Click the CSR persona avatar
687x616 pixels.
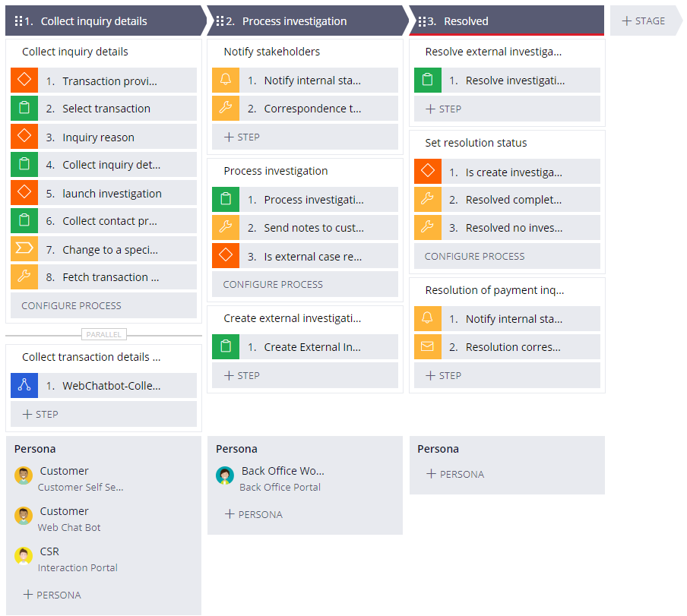click(x=24, y=556)
